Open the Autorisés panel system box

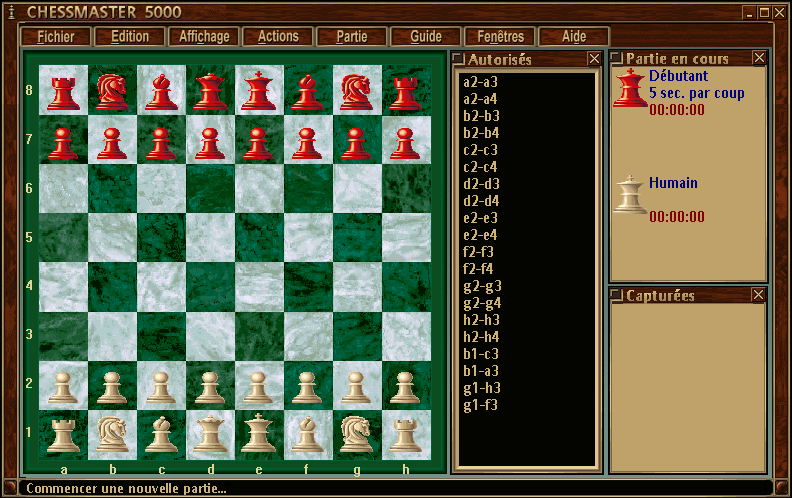[x=458, y=59]
